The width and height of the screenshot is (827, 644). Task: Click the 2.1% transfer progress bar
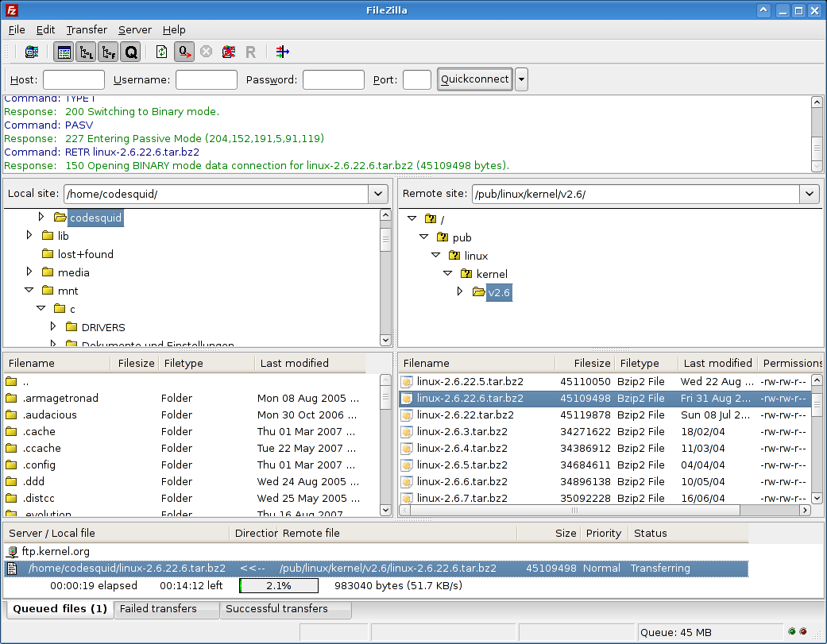tap(278, 585)
